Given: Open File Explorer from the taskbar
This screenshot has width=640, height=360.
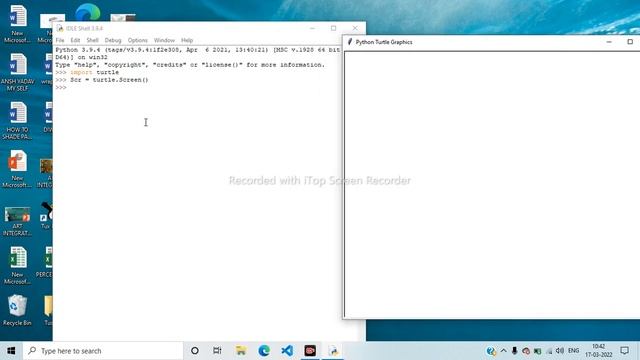Looking at the screenshot, I should (x=241, y=351).
